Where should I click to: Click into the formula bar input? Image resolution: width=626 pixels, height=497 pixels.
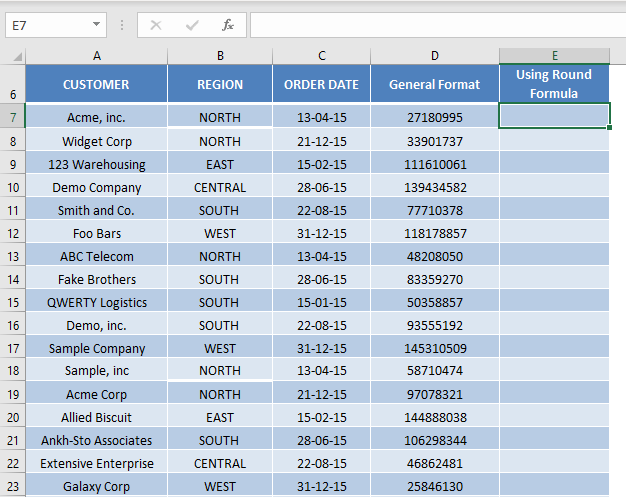click(x=438, y=25)
